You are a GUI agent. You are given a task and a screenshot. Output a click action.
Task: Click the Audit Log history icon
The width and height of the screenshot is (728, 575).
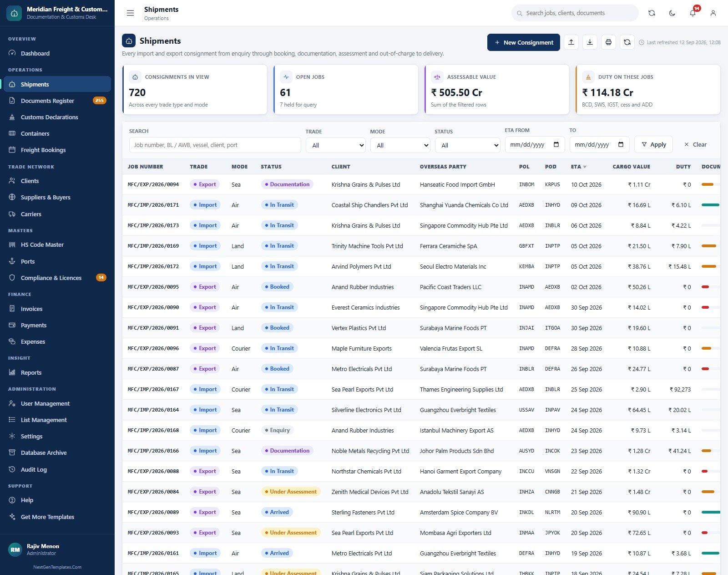(x=12, y=469)
